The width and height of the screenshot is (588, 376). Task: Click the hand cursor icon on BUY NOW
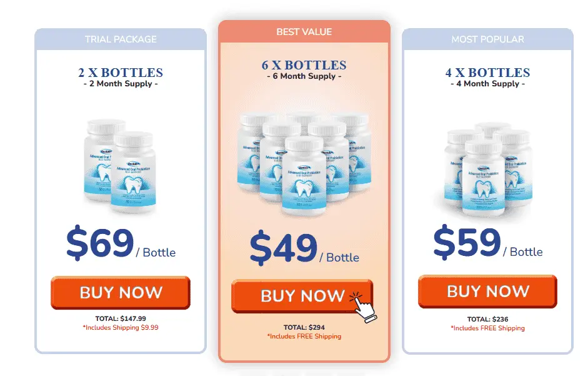tap(363, 307)
